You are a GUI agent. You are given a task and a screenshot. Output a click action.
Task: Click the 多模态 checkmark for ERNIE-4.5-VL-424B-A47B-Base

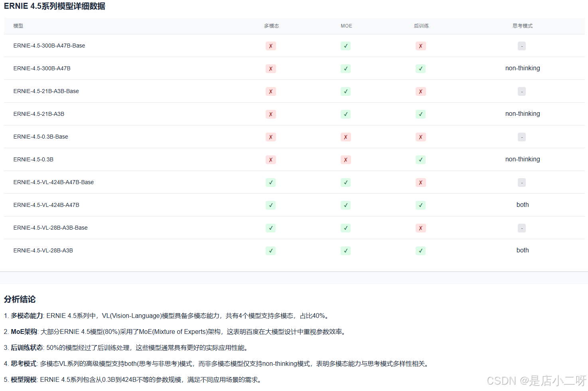[271, 183]
